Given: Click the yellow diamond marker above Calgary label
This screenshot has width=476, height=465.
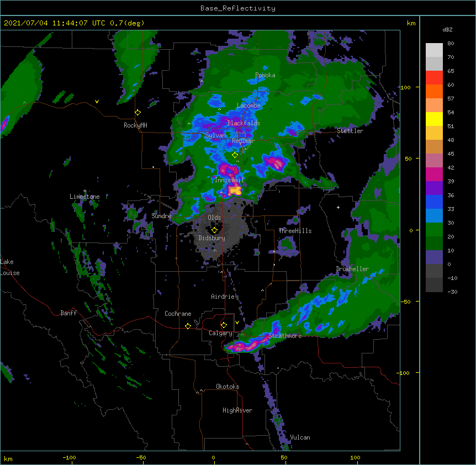Looking at the screenshot, I should coord(224,325).
